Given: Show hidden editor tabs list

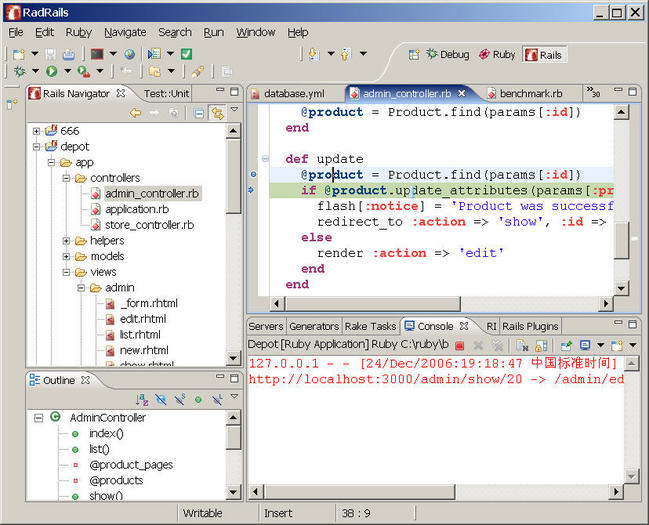Looking at the screenshot, I should [593, 92].
